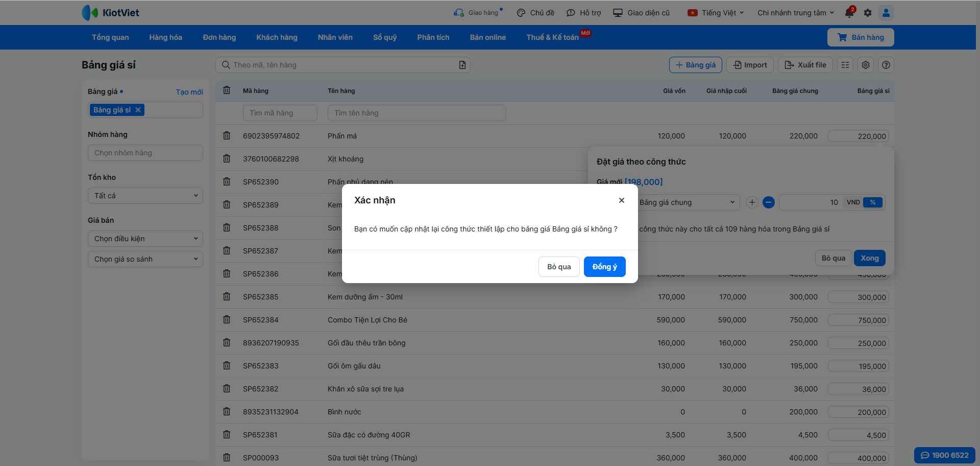The width and height of the screenshot is (980, 466).
Task: Click the Tạo mới link
Action: 189,92
